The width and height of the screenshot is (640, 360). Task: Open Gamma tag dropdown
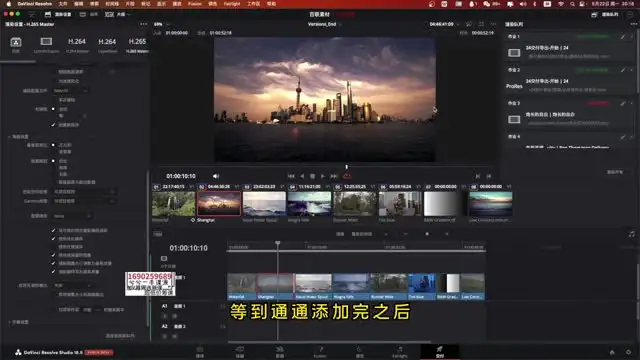click(84, 201)
